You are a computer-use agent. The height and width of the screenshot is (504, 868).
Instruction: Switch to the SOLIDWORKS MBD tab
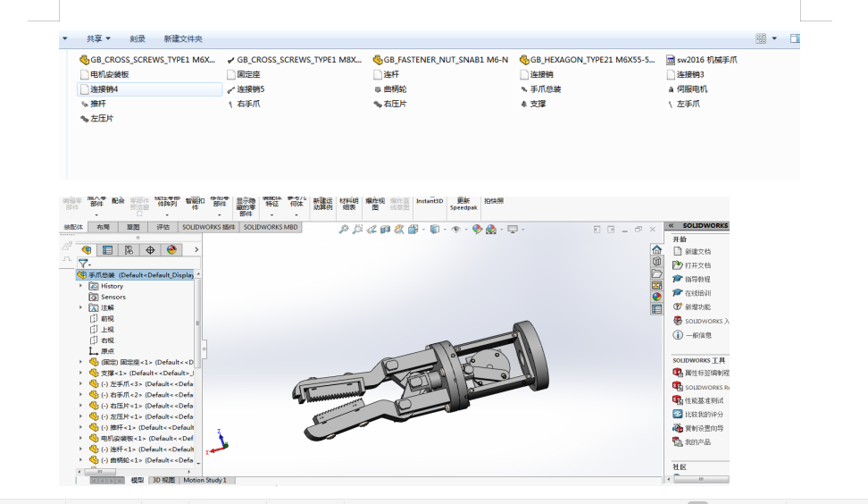[x=271, y=227]
